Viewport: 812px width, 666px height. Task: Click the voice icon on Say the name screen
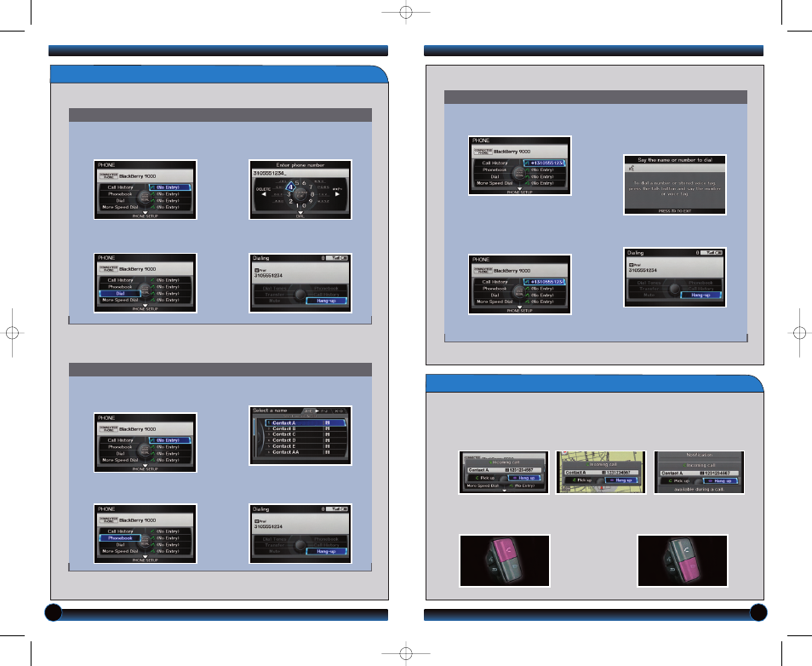(632, 168)
